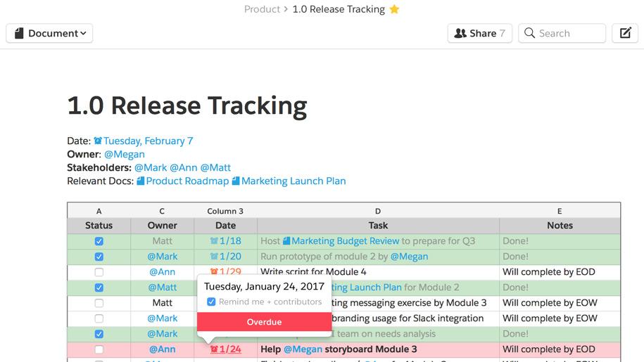Click the Marketing Launch Plan document icon

pyautogui.click(x=236, y=181)
